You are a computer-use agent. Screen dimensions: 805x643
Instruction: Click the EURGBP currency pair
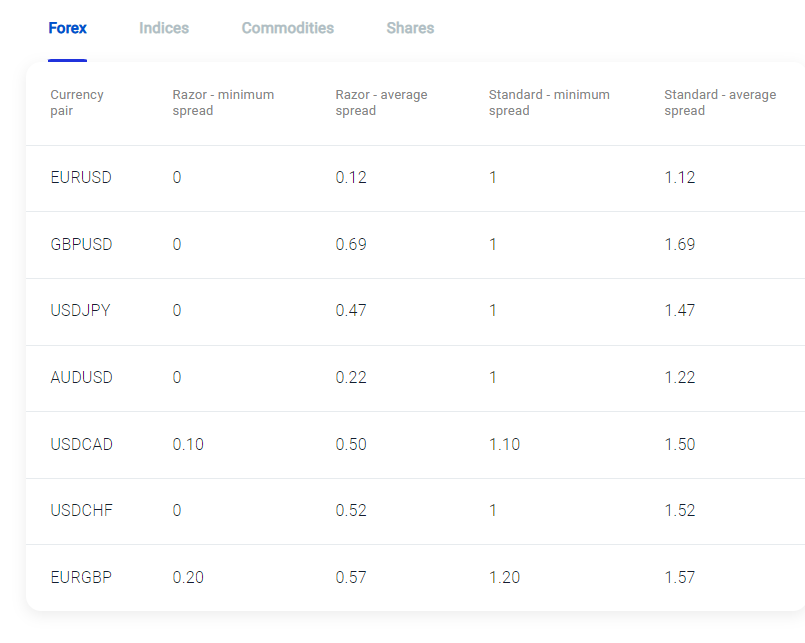coord(80,578)
